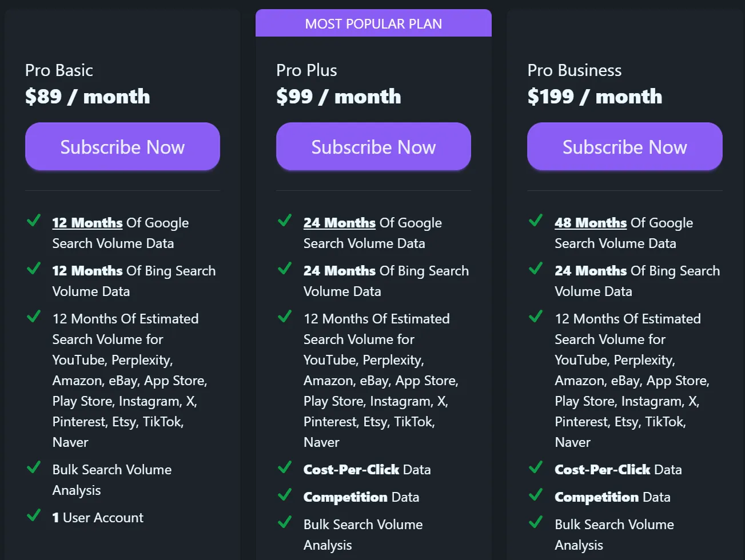Image resolution: width=745 pixels, height=560 pixels.
Task: Click the "48 Months" Google link in Pro Business
Action: [x=591, y=223]
